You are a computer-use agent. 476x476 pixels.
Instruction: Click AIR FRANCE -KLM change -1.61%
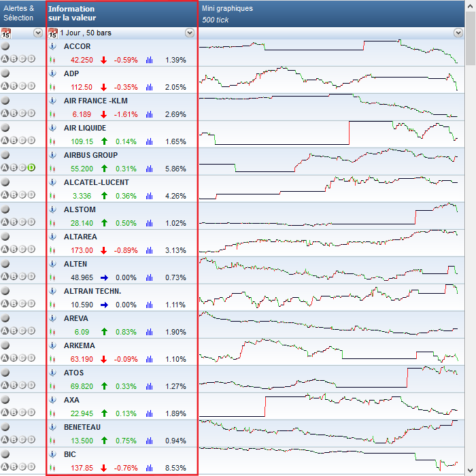[126, 114]
